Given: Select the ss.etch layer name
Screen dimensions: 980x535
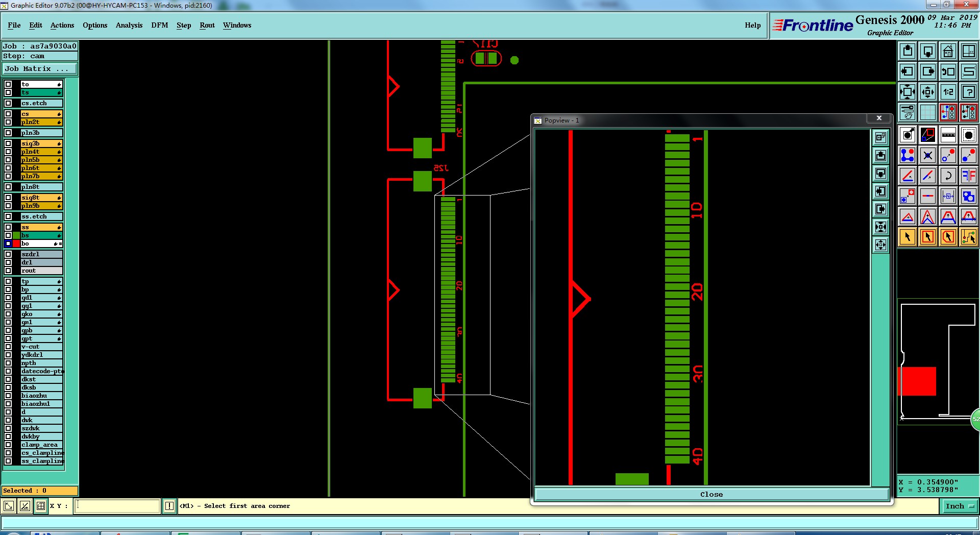Looking at the screenshot, I should 41,216.
